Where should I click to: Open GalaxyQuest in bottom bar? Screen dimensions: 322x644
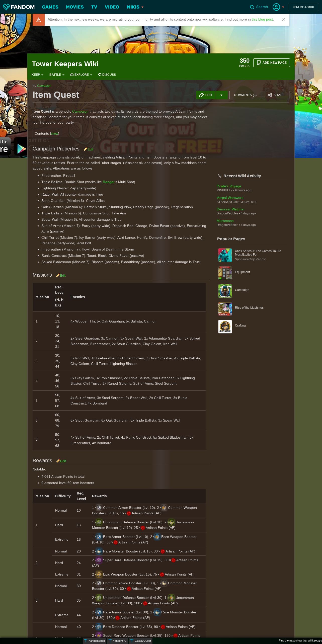coord(141,641)
